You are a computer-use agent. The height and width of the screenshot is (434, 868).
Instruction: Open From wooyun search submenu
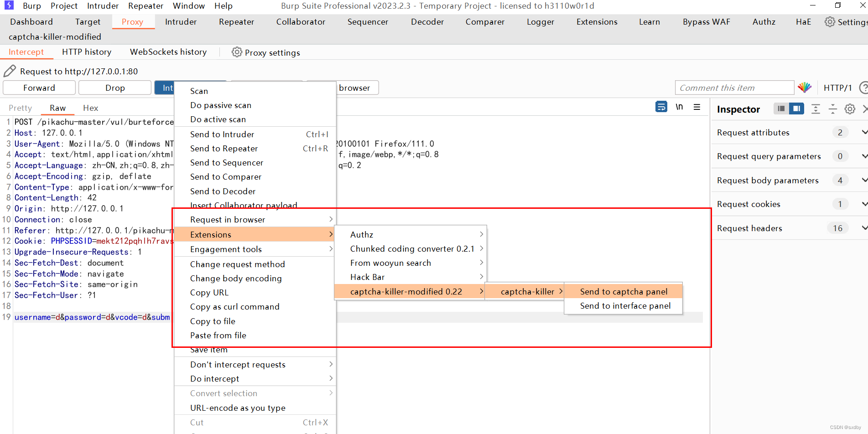pyautogui.click(x=411, y=263)
